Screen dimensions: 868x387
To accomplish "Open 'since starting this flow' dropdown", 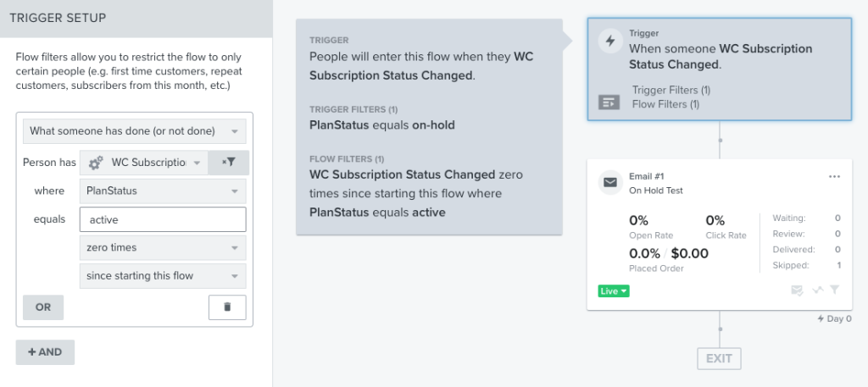I will 163,275.
